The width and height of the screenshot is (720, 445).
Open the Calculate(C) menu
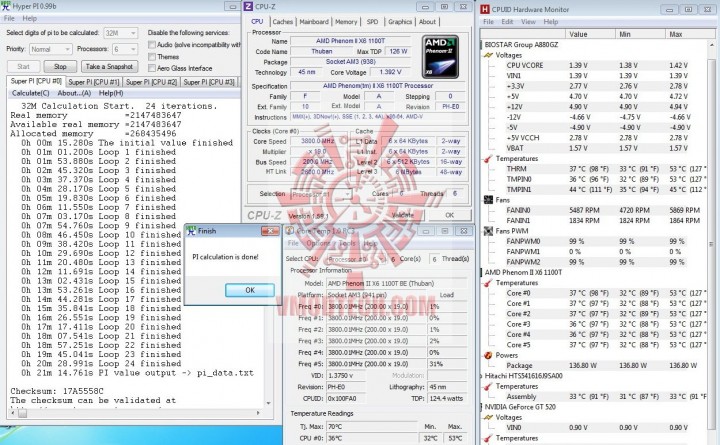pos(30,93)
